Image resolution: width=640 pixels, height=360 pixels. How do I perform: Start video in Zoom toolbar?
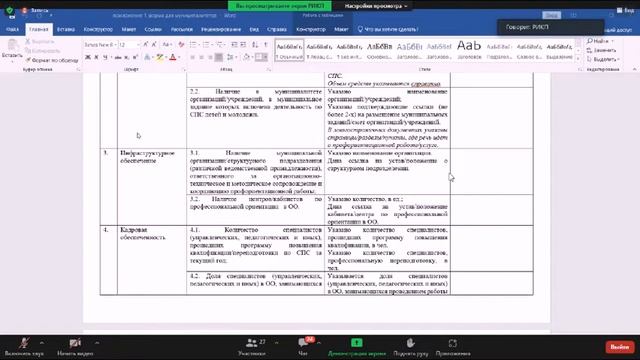pyautogui.click(x=75, y=347)
